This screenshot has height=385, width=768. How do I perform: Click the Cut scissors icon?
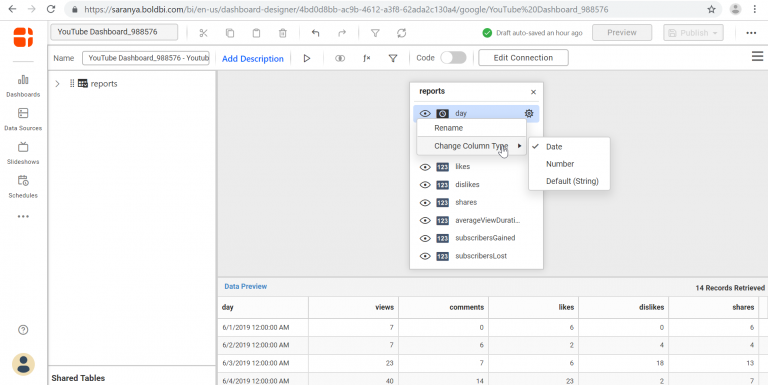(x=203, y=33)
